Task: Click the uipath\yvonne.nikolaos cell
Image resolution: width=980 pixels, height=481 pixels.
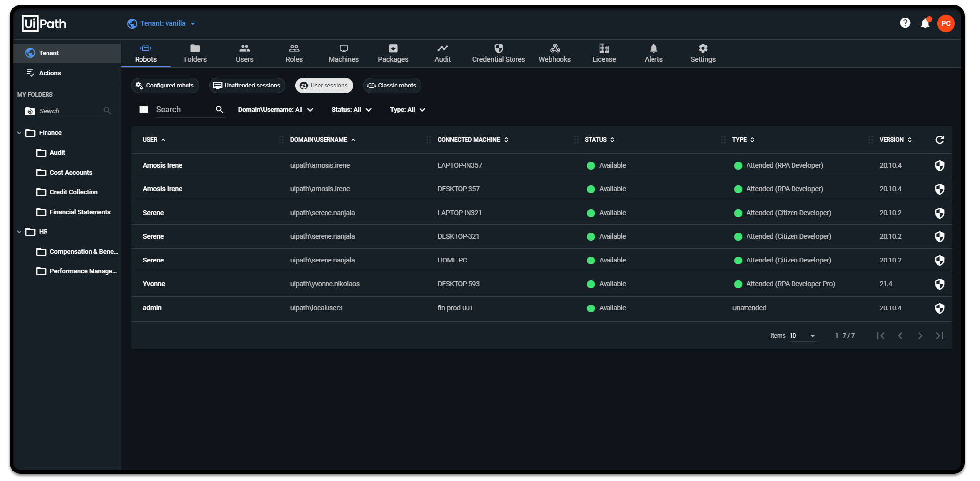Action: tap(325, 284)
